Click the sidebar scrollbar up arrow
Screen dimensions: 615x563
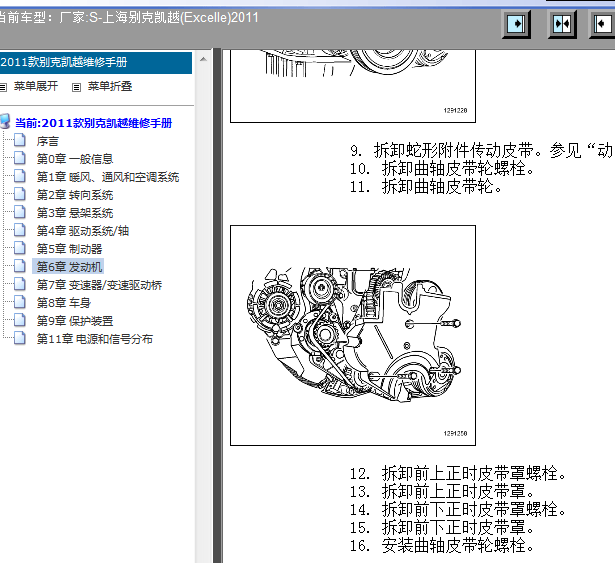click(203, 60)
